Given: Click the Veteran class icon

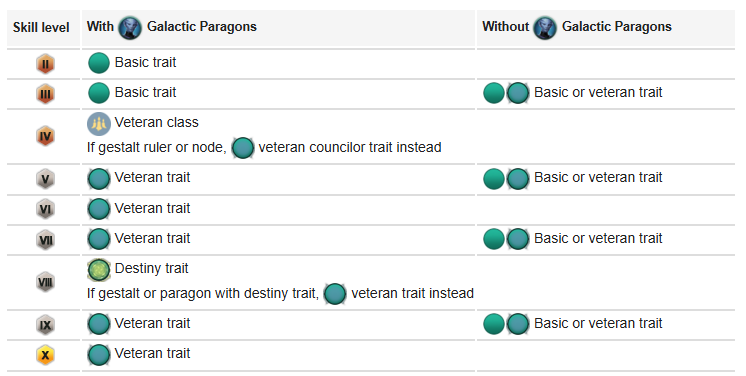Looking at the screenshot, I should [x=99, y=123].
